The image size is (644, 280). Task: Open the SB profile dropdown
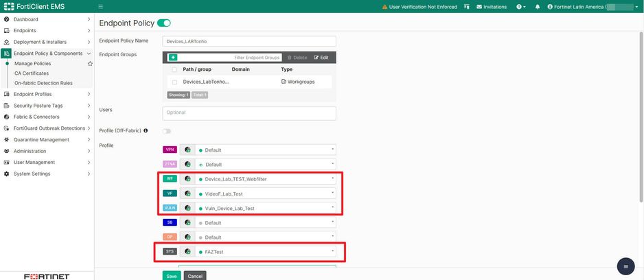click(266, 222)
